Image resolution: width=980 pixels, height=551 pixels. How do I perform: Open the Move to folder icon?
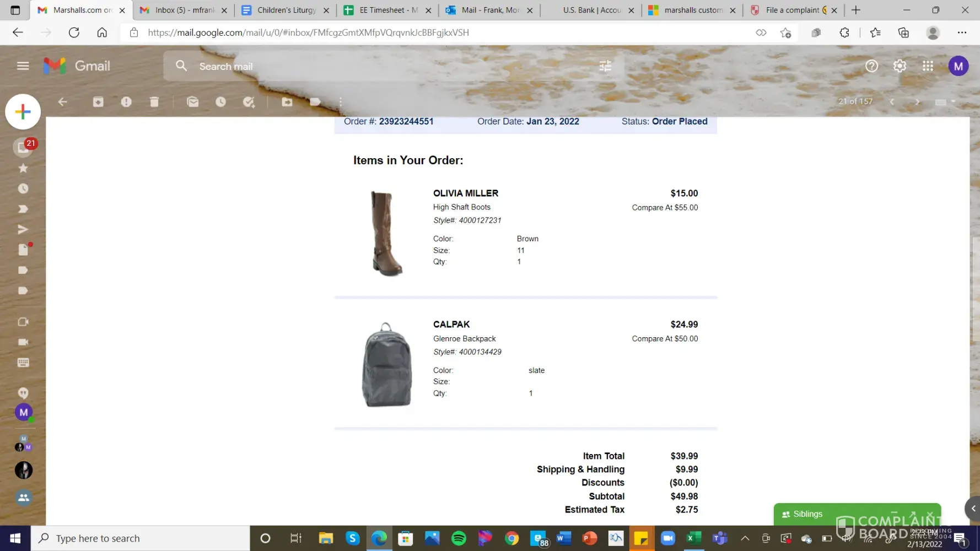click(x=287, y=102)
